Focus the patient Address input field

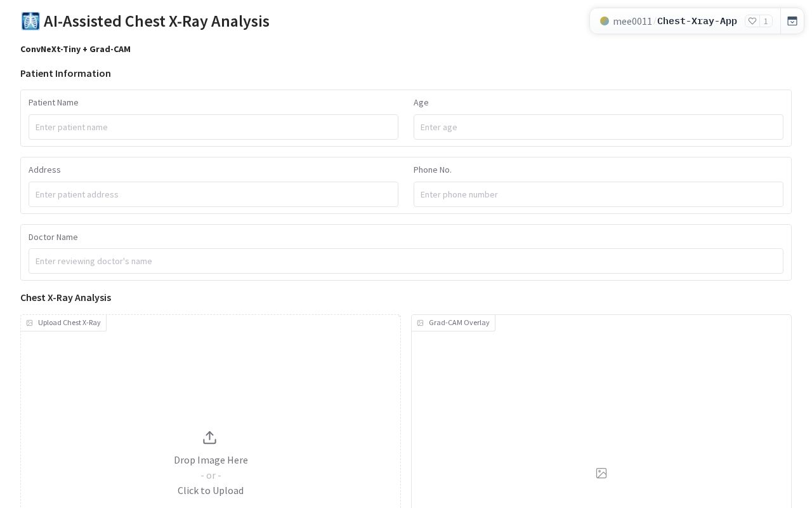(x=213, y=194)
